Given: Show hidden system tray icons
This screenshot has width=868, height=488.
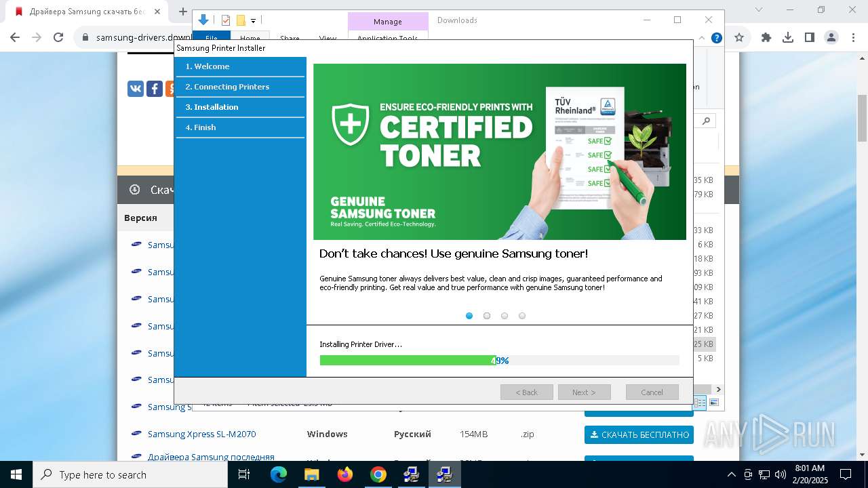Looking at the screenshot, I should pos(731,474).
